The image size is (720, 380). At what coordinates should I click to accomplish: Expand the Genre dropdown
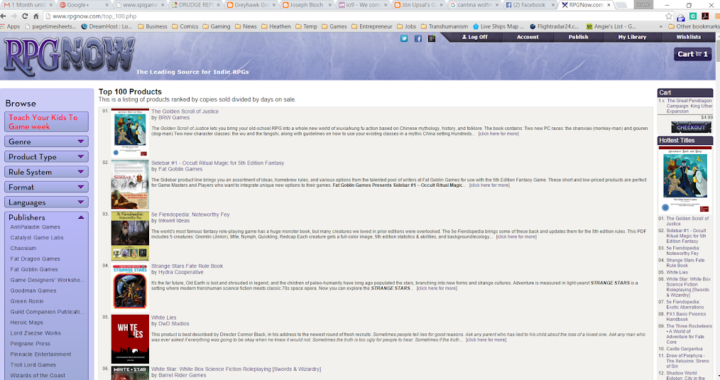pos(46,141)
